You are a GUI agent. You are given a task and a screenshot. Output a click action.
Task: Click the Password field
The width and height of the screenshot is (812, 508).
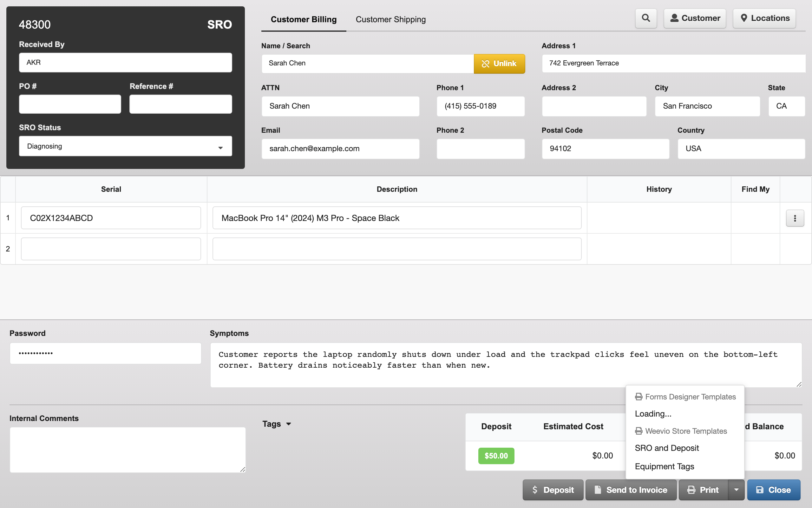click(105, 353)
